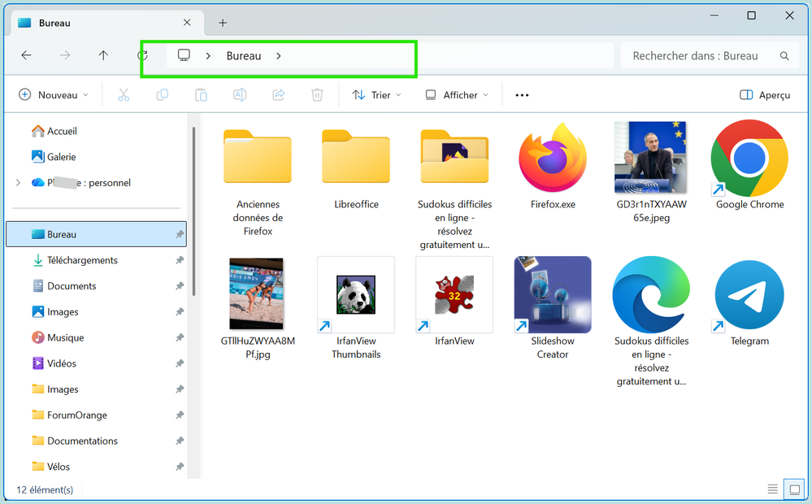Click the 12 élément(s) status text
The image size is (812, 504).
click(x=45, y=489)
